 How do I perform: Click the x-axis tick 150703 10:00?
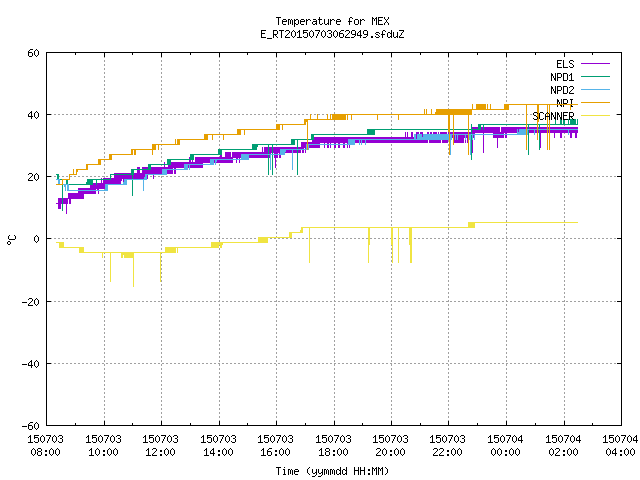103,446
